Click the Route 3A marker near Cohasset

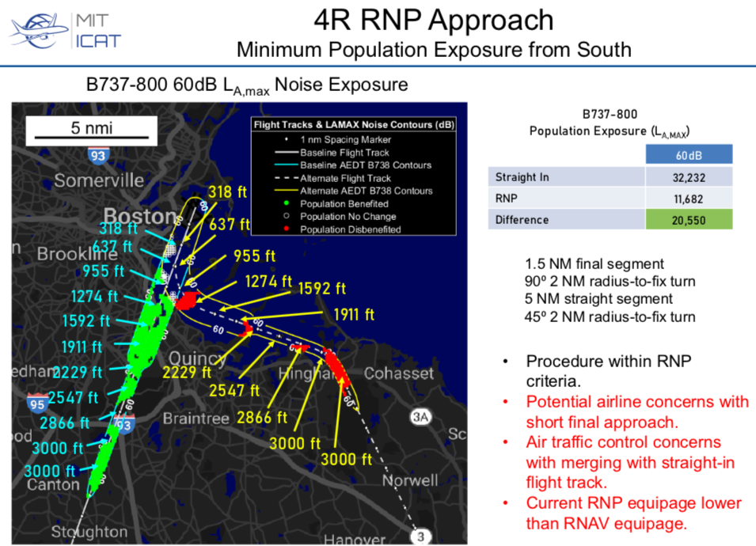[420, 416]
